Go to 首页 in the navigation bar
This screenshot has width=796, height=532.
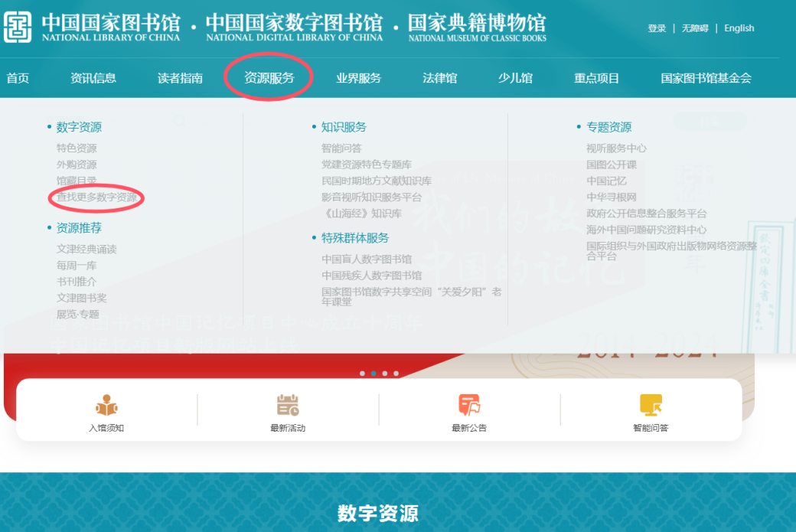[18, 78]
